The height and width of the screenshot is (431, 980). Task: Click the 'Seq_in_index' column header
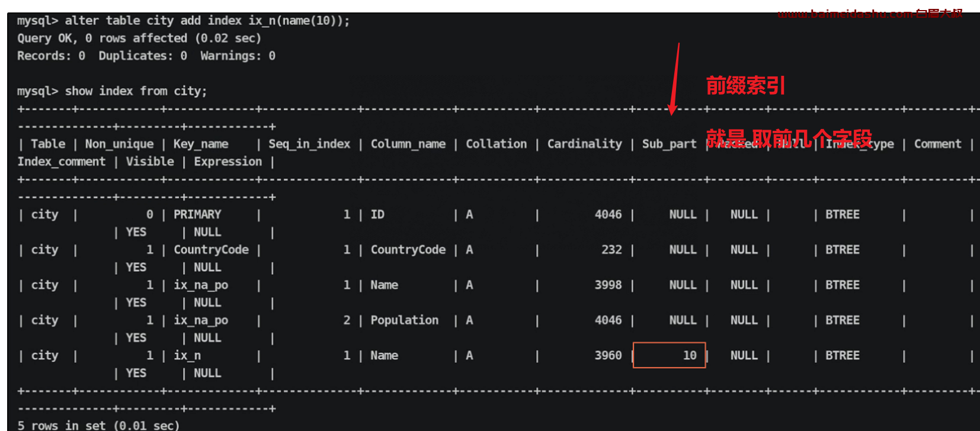click(x=309, y=144)
